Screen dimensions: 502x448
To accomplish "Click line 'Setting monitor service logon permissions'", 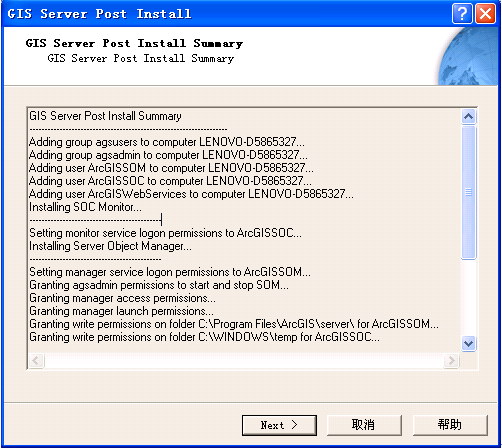I will pos(165,233).
